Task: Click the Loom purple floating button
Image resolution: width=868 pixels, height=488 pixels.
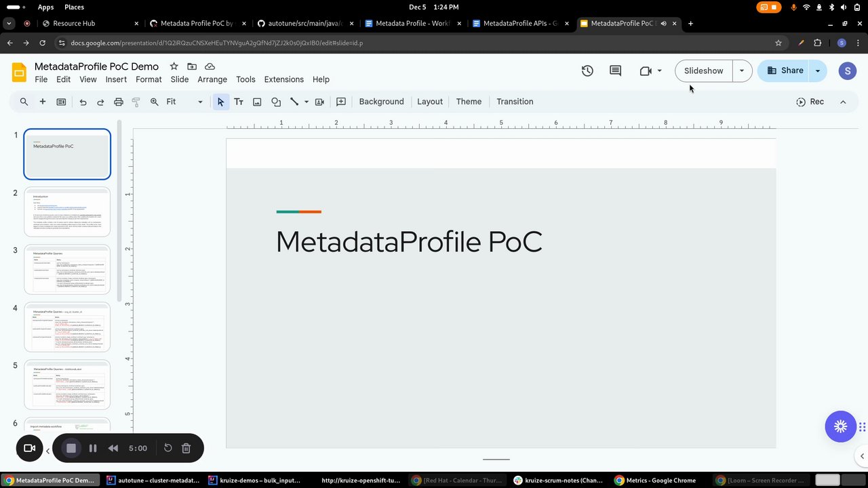Action: (841, 426)
